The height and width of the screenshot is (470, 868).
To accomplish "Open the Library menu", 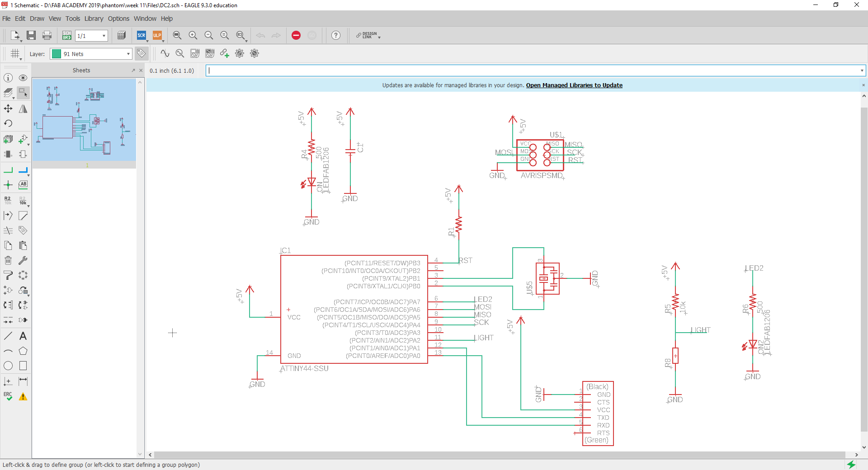I will pos(94,19).
